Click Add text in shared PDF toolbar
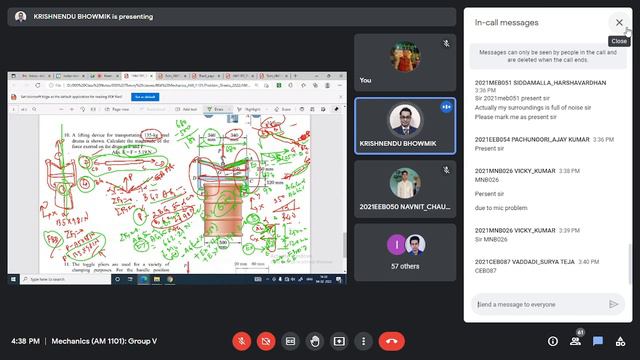 point(186,109)
